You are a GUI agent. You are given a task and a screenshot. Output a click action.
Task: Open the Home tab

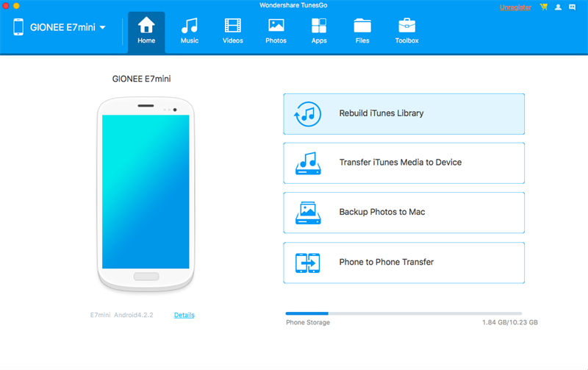tap(146, 32)
